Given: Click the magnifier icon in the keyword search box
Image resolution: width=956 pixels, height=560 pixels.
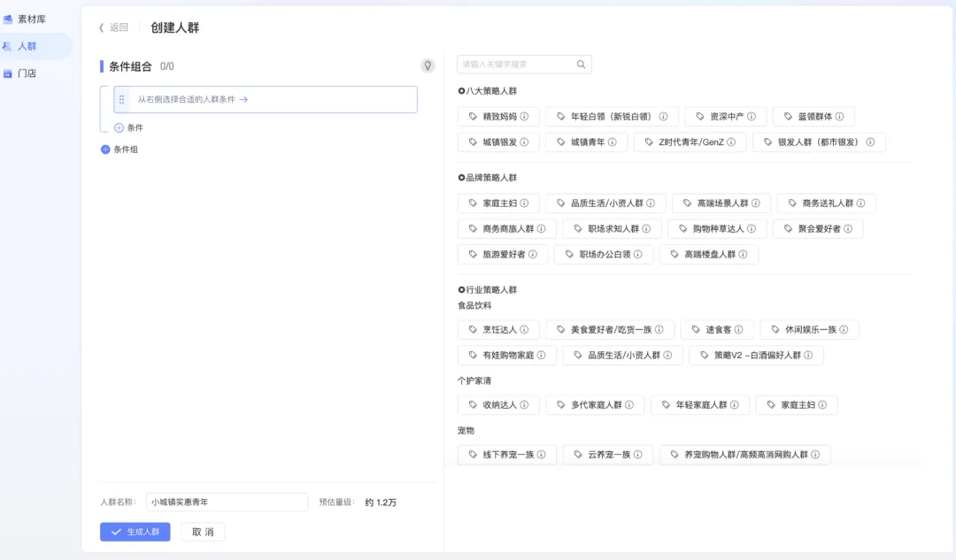Looking at the screenshot, I should coord(581,64).
